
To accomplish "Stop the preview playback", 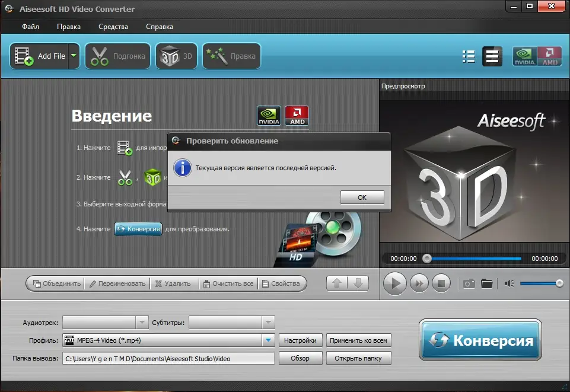I will (441, 283).
